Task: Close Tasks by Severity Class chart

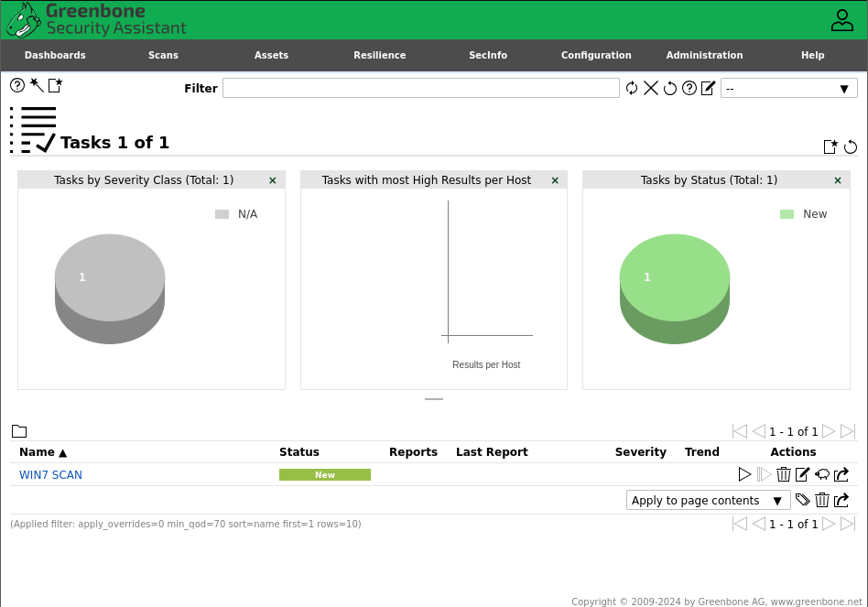Action: (x=272, y=180)
